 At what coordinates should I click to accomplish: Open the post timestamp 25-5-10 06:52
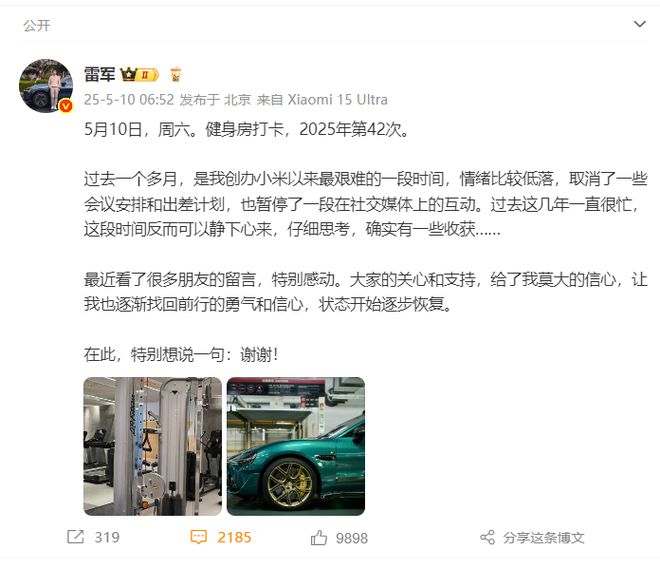(x=129, y=100)
